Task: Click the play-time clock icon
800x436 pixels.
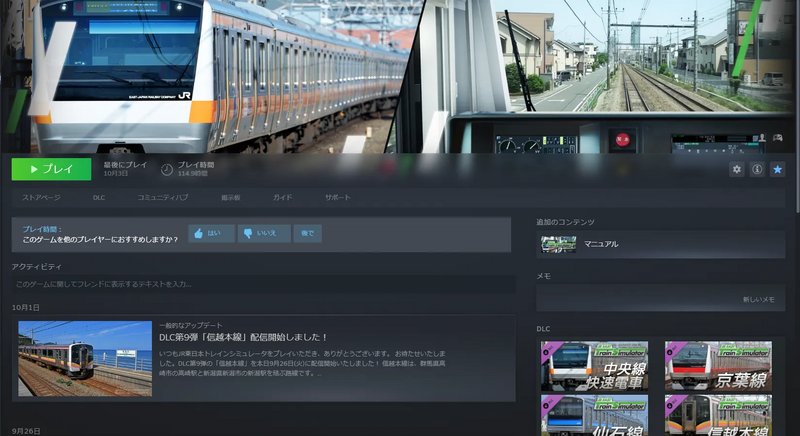Action: (167, 170)
